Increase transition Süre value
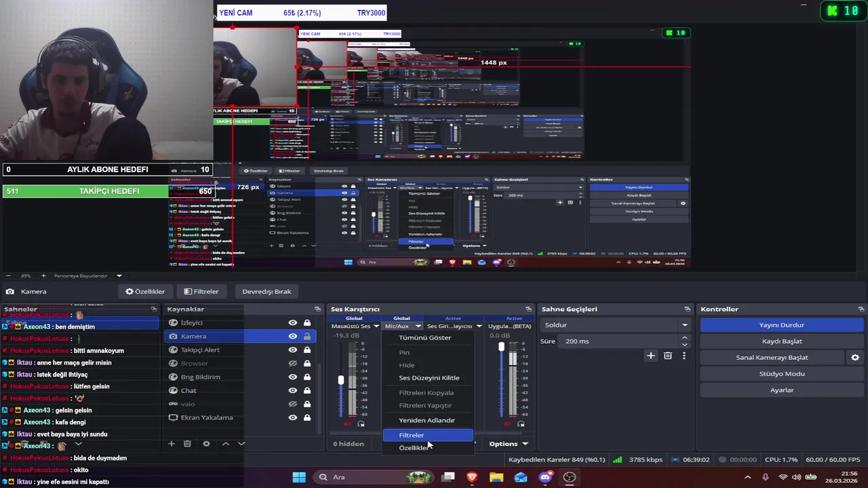 (x=684, y=338)
